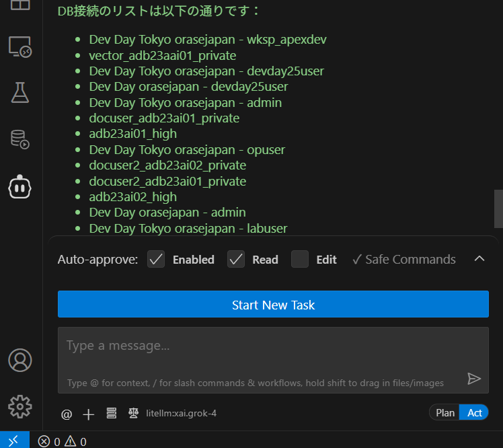Toggle the Auto-approve Enabled checkbox
Viewport: 503px width, 448px height.
pyautogui.click(x=156, y=259)
